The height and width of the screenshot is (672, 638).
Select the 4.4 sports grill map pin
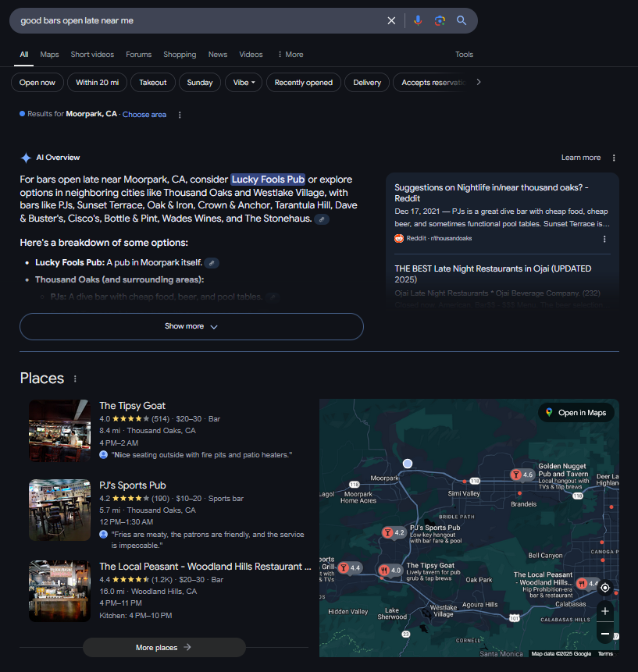[x=349, y=568]
